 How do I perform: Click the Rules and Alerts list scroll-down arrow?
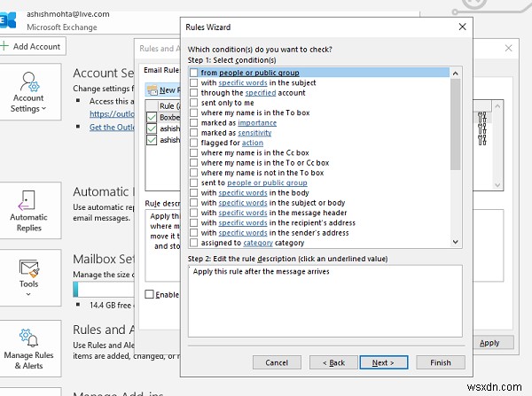(497, 185)
